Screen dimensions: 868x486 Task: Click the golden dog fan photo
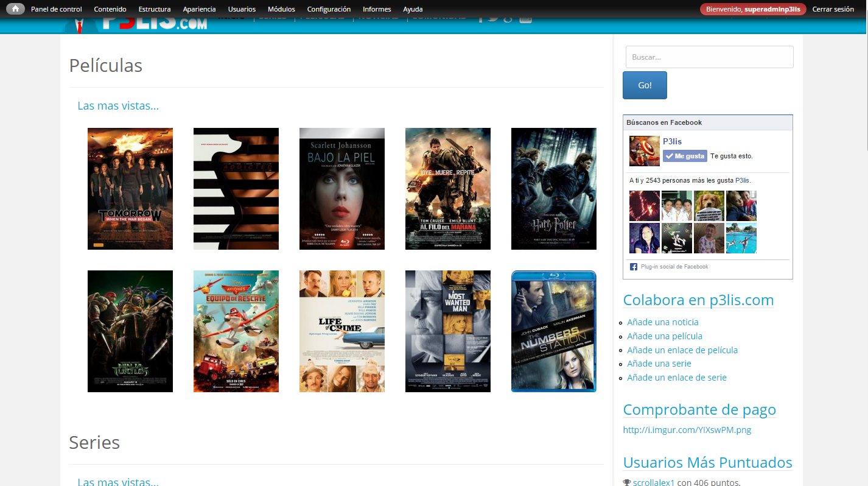709,206
